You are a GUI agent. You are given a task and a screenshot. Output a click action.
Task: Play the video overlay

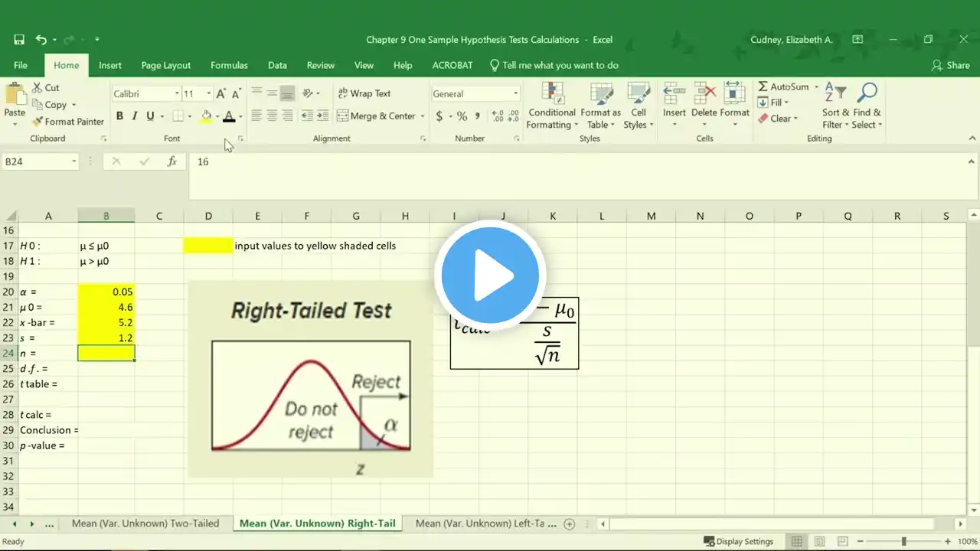click(489, 275)
